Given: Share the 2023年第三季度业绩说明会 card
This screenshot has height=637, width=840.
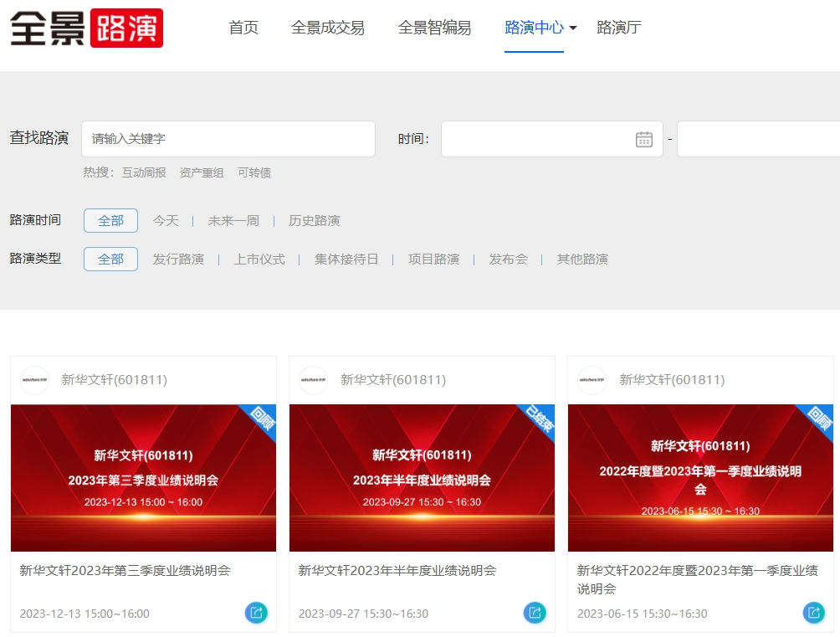Looking at the screenshot, I should pyautogui.click(x=256, y=613).
